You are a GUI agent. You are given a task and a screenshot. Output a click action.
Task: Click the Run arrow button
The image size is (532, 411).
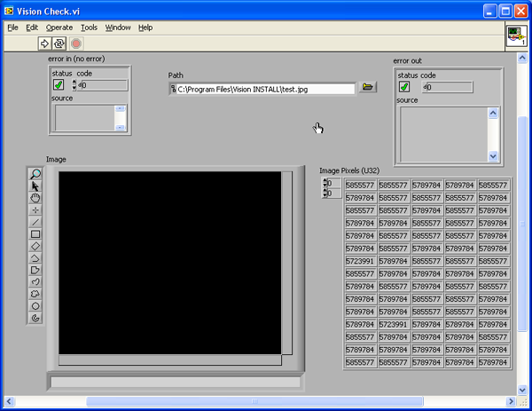[x=44, y=43]
